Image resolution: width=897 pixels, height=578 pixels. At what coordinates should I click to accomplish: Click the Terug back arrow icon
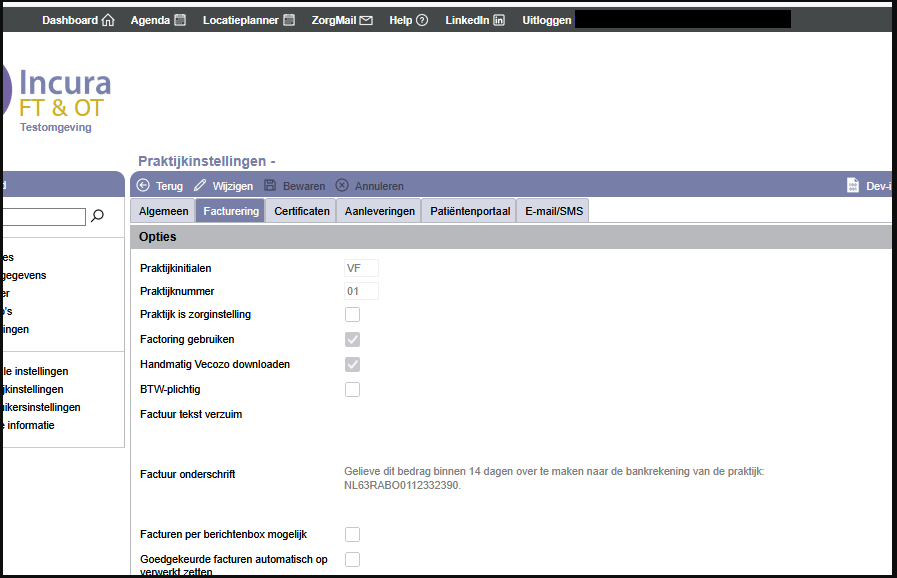pos(143,186)
